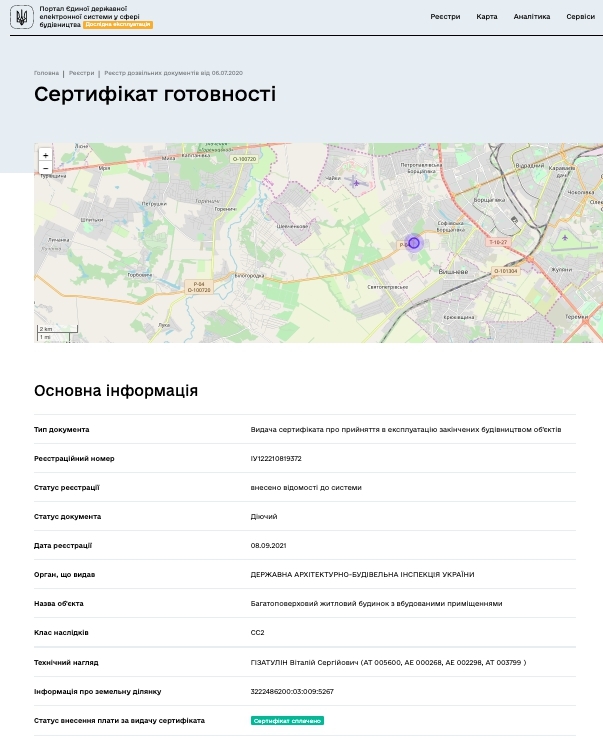Click the Шевченкове label on map
The image size is (603, 742).
pyautogui.click(x=292, y=226)
